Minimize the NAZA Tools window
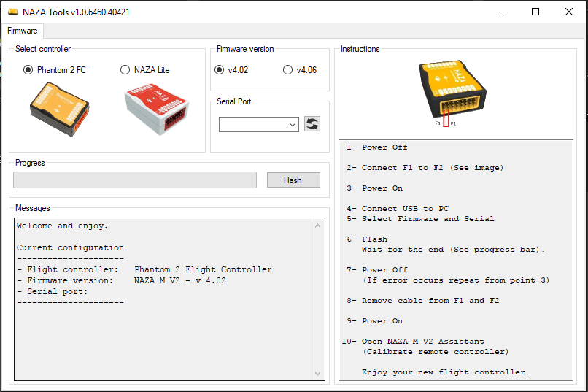The width and height of the screenshot is (588, 392). tap(503, 12)
